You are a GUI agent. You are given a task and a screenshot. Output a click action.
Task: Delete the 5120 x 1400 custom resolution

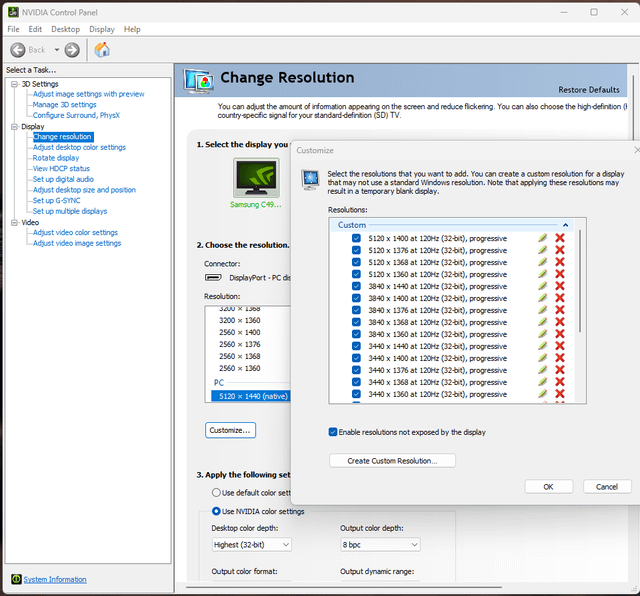pos(560,239)
